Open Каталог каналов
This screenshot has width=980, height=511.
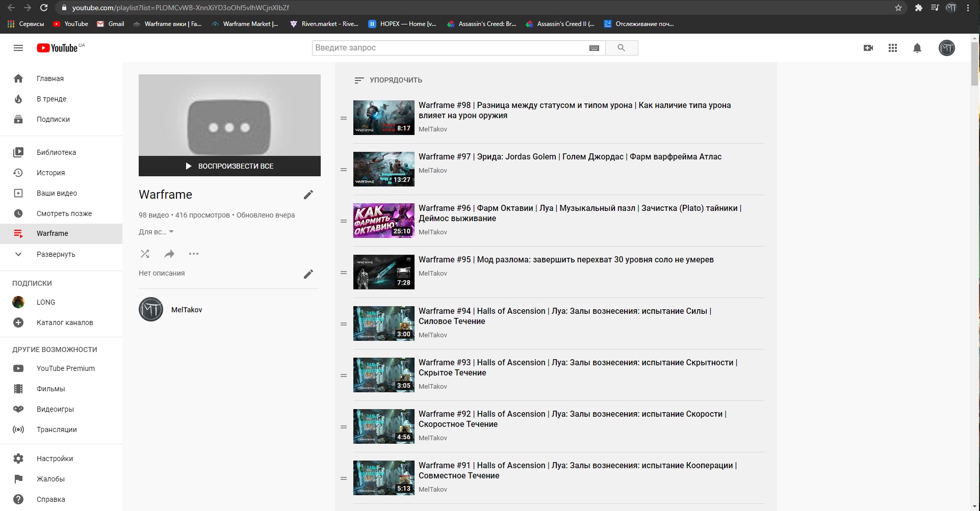(x=61, y=322)
